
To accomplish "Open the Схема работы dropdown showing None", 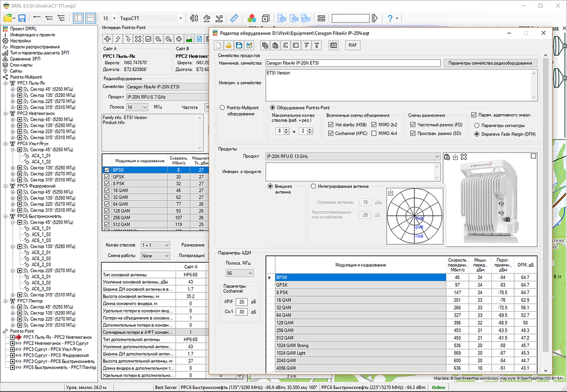I will click(155, 256).
